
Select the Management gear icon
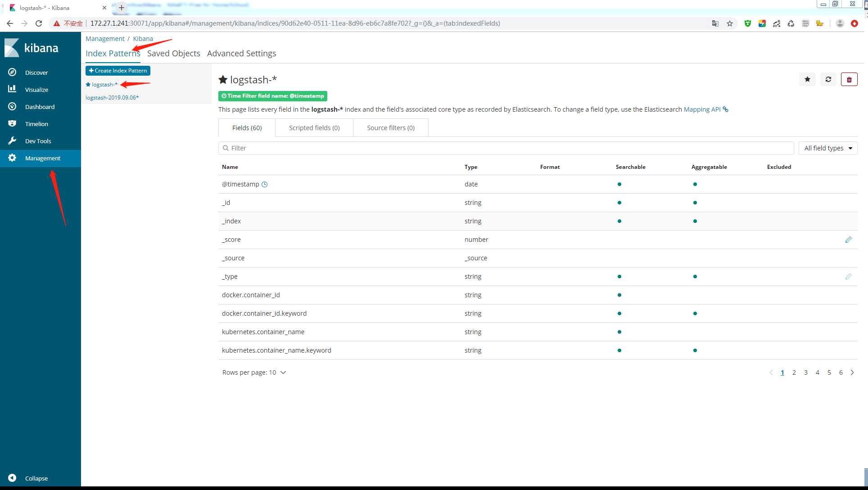(12, 158)
